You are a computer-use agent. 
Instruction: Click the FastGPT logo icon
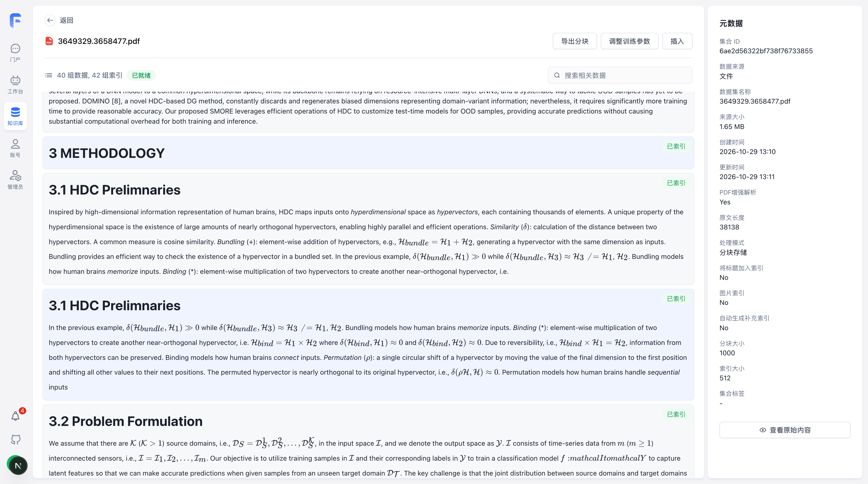click(15, 20)
